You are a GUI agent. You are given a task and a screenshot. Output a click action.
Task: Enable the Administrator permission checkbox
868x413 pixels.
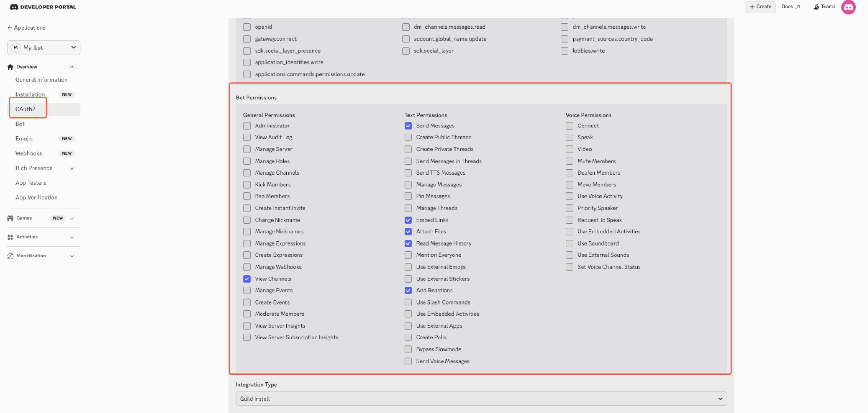pos(247,126)
